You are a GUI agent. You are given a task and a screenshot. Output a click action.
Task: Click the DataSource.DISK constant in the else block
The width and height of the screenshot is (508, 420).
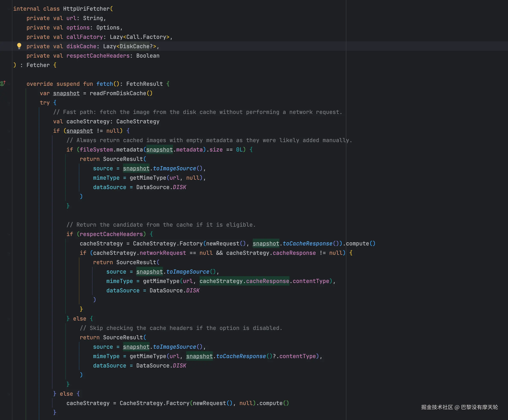coord(179,366)
